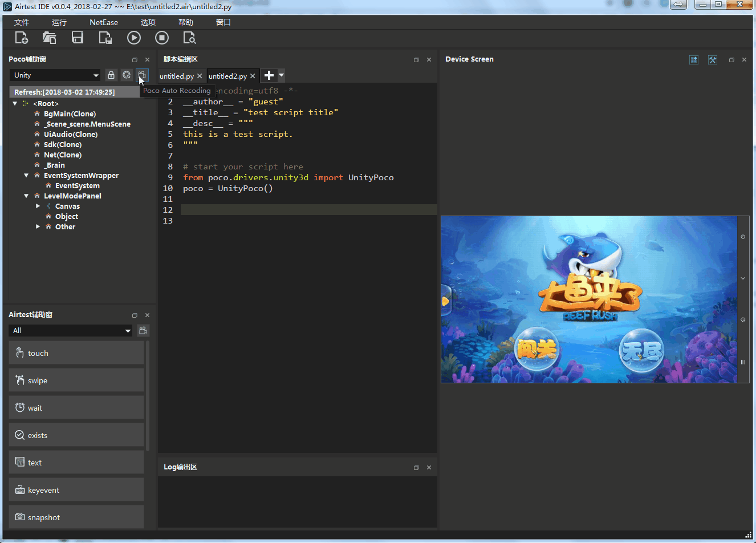The image size is (756, 543).
Task: Select _Scene_scene.MenuScene node
Action: click(87, 124)
